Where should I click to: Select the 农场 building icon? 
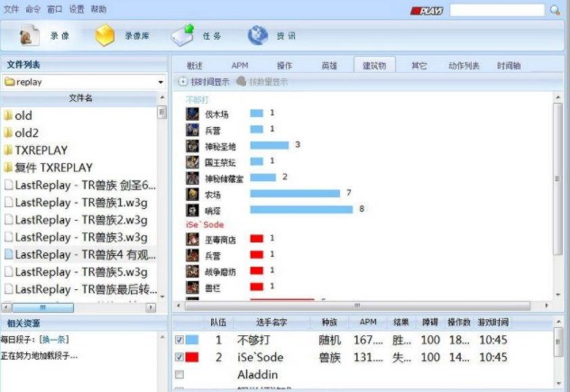[x=192, y=194]
